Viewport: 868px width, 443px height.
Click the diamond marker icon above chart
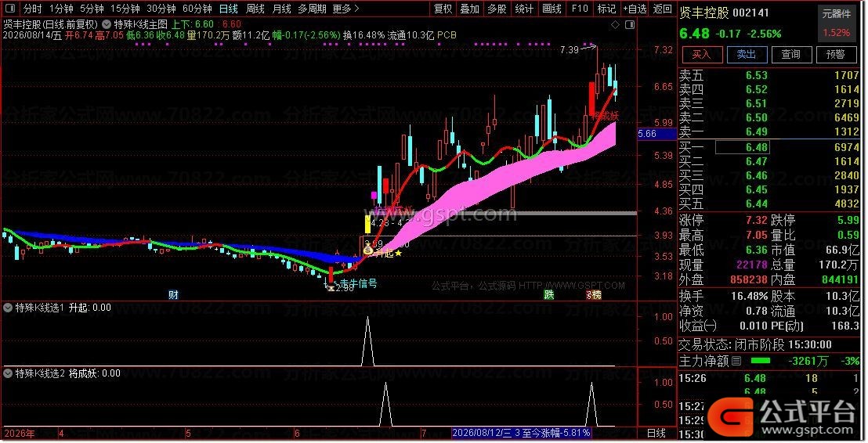[x=615, y=25]
